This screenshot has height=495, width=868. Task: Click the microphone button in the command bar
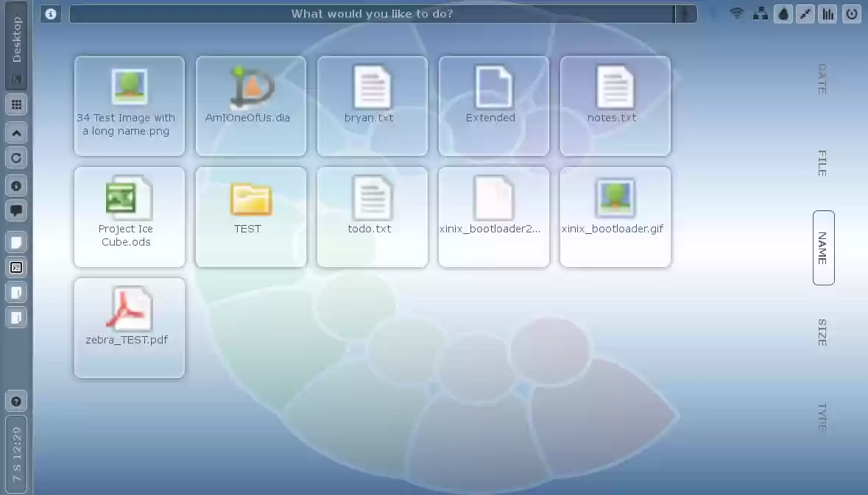pos(685,14)
